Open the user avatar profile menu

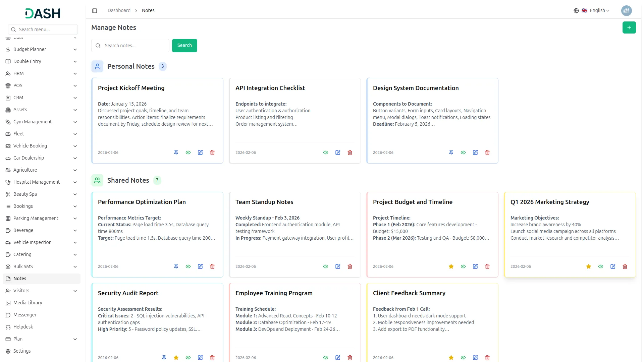(626, 11)
